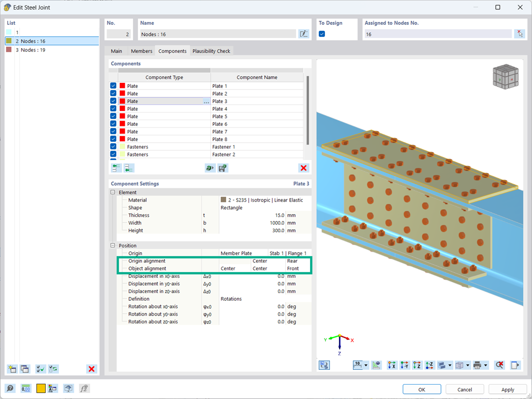The image size is (532, 399).
Task: Click the Assigned to Nodes No. field
Action: tap(438, 34)
